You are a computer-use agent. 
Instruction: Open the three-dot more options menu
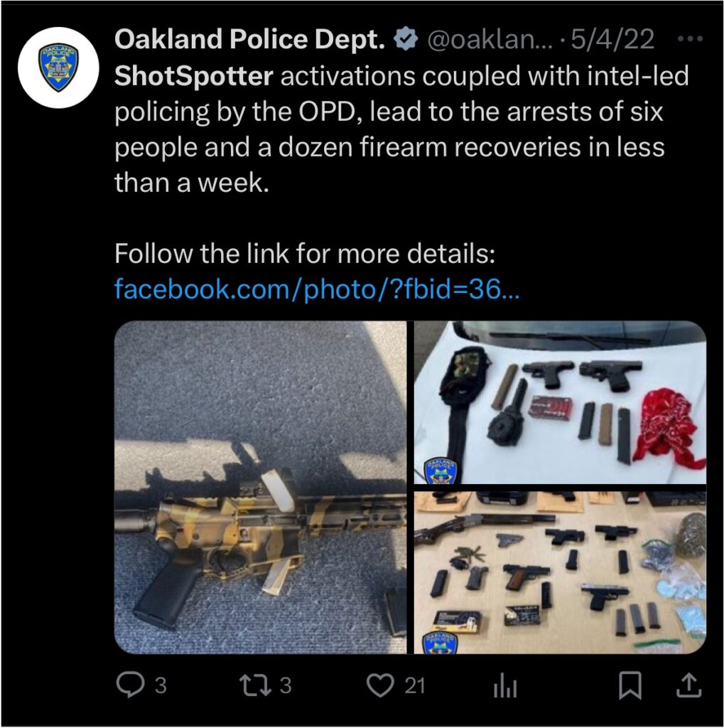(x=690, y=39)
